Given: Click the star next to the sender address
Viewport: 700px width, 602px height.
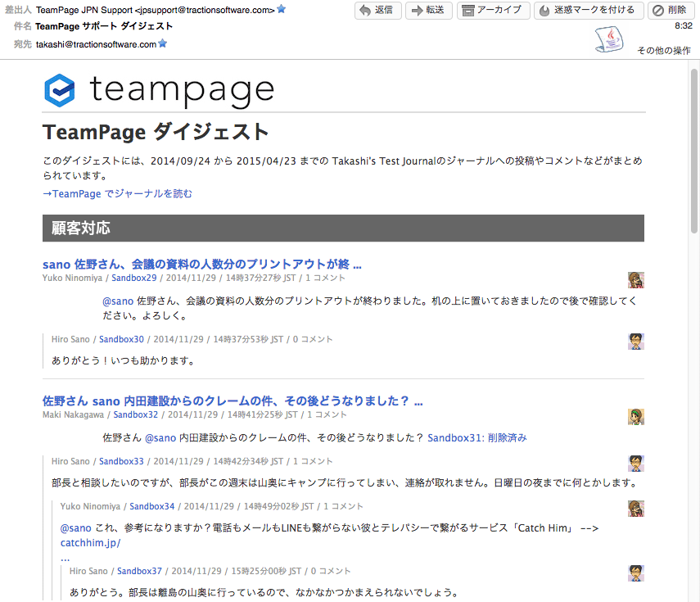Looking at the screenshot, I should click(x=282, y=9).
